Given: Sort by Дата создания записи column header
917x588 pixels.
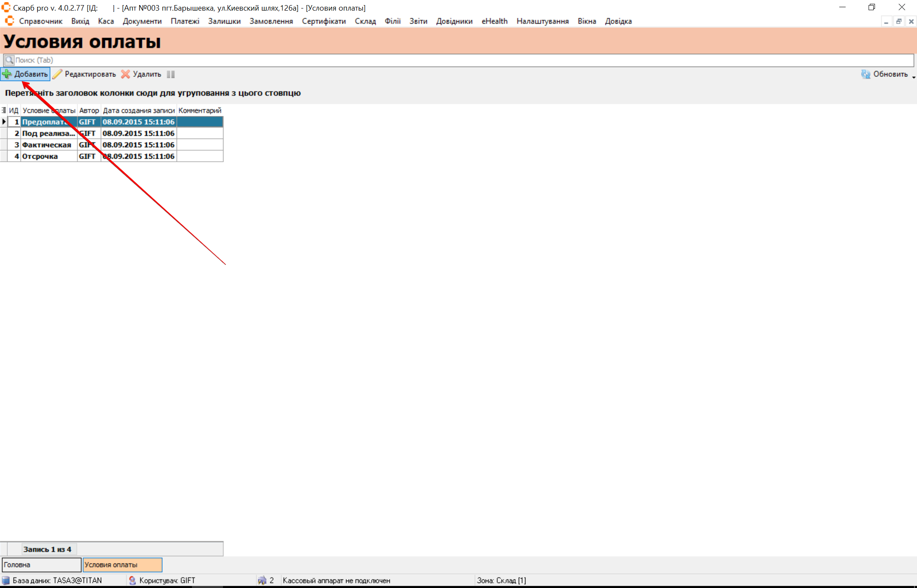Looking at the screenshot, I should [x=138, y=110].
